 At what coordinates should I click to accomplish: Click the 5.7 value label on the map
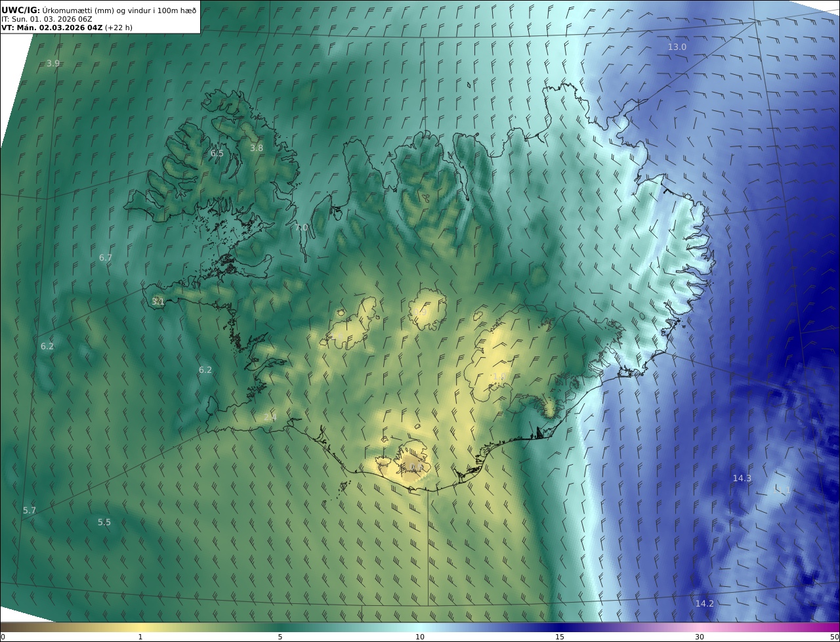coord(30,511)
